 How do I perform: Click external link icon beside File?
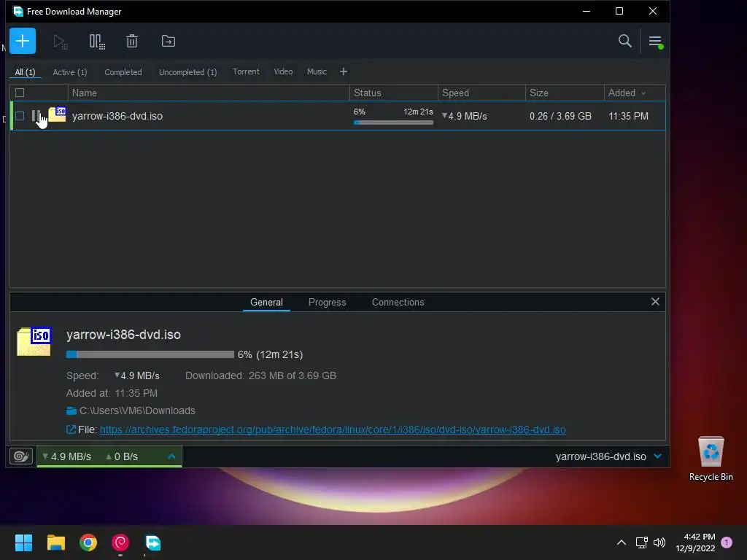[71, 429]
